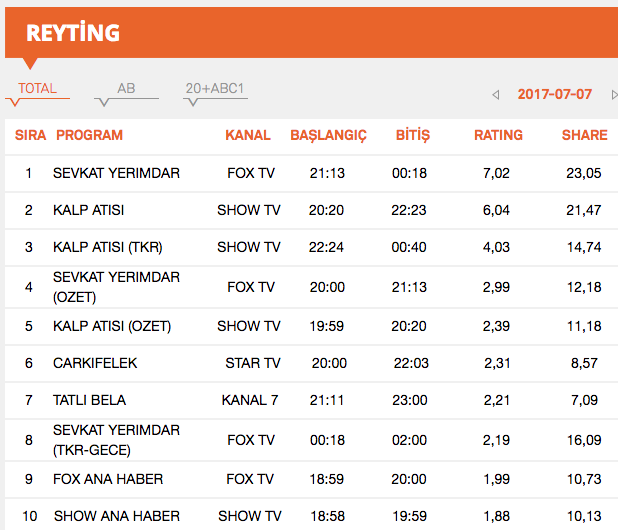The image size is (618, 530).
Task: Sort by the KANAL column header
Action: (248, 135)
